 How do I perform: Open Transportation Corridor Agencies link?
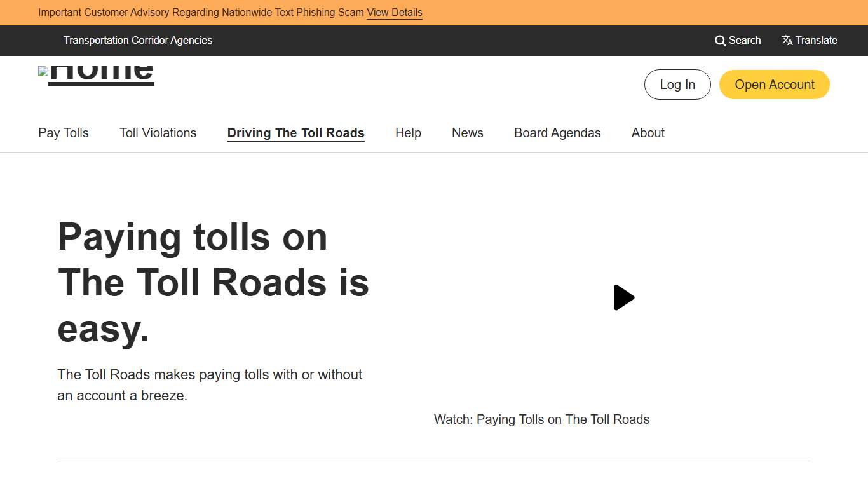(137, 40)
